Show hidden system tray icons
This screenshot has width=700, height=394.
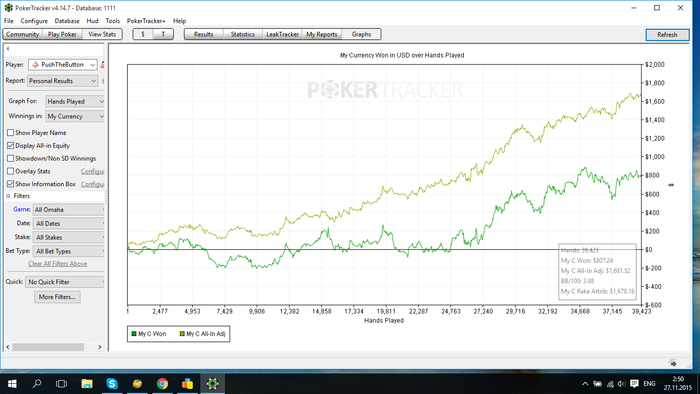(585, 384)
